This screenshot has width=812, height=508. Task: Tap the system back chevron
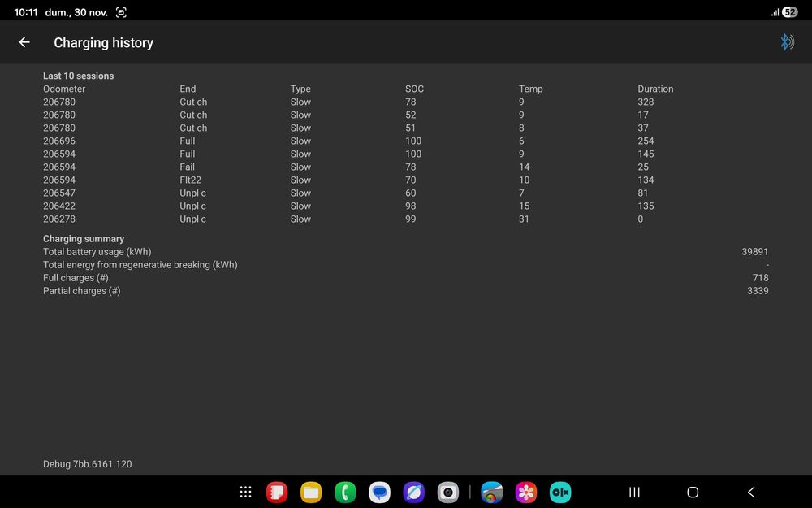tap(751, 492)
